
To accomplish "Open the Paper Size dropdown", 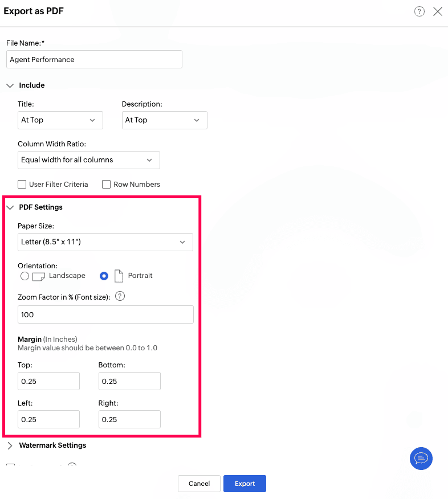I will click(x=105, y=242).
